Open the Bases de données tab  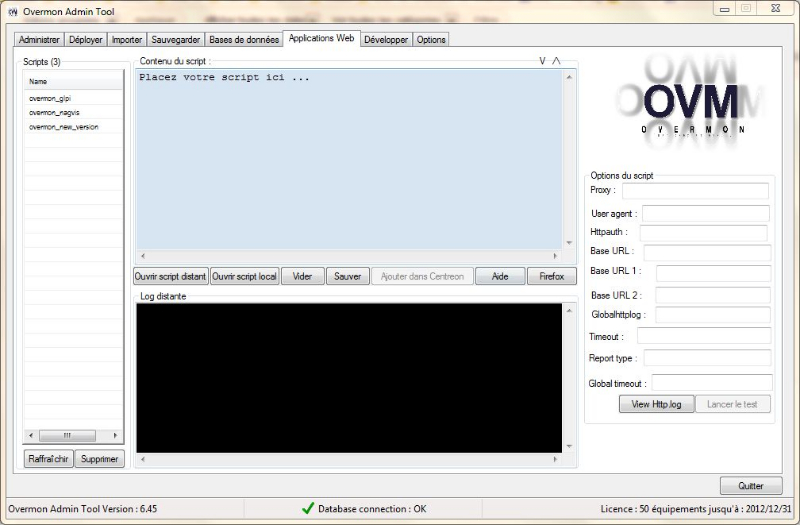[243, 39]
